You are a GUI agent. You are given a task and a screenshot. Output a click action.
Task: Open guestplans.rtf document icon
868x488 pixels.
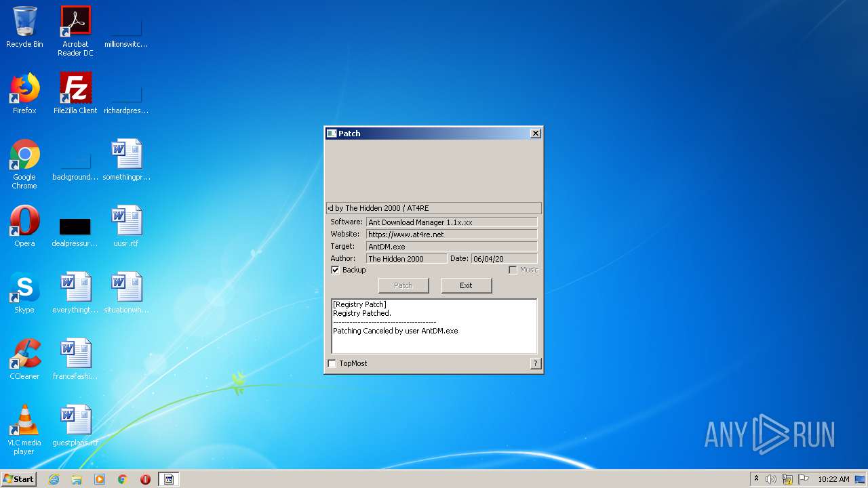coord(75,426)
